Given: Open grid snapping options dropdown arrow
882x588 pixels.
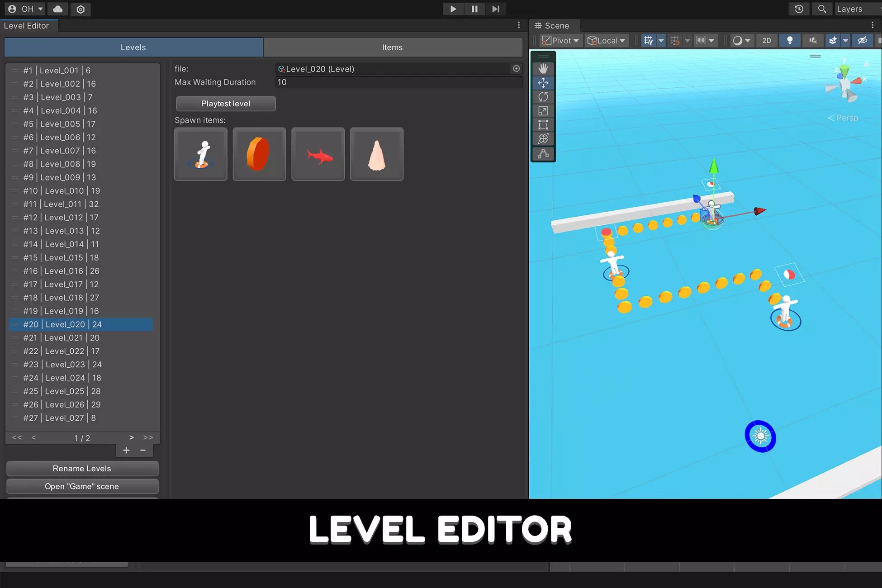Looking at the screenshot, I should [688, 41].
